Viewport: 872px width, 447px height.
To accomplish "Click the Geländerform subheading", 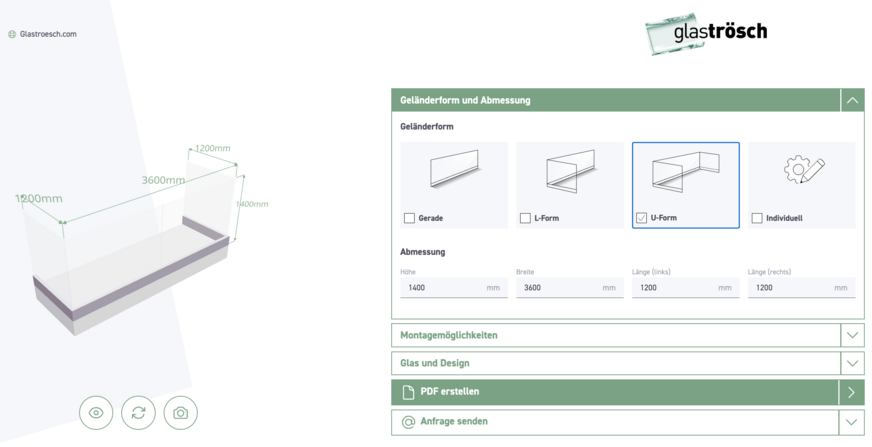I will tap(427, 126).
